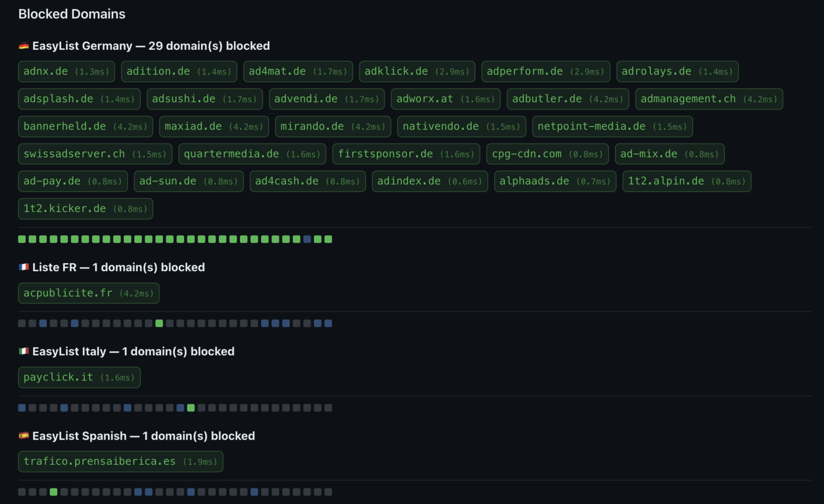Click the French flag icon beside Liste FR

click(24, 267)
